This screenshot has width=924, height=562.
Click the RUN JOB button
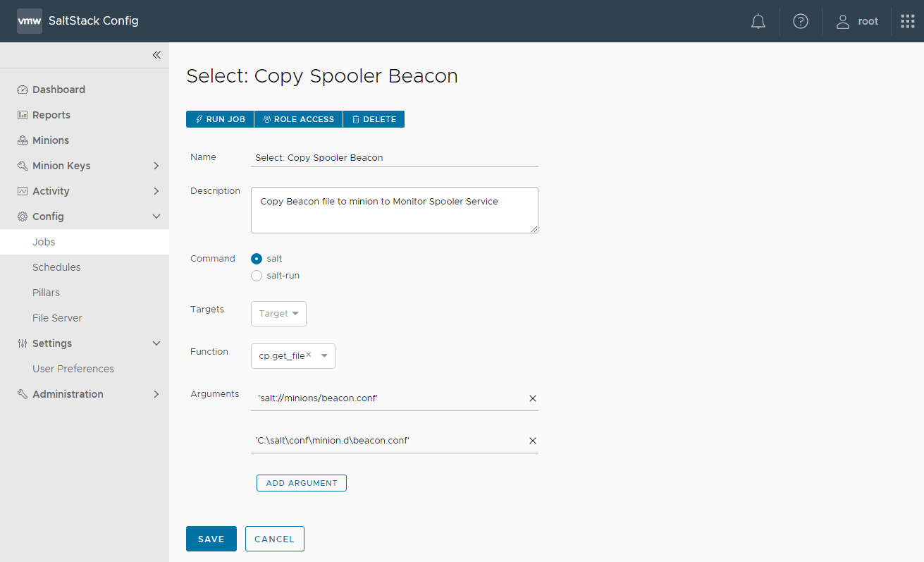click(x=219, y=119)
